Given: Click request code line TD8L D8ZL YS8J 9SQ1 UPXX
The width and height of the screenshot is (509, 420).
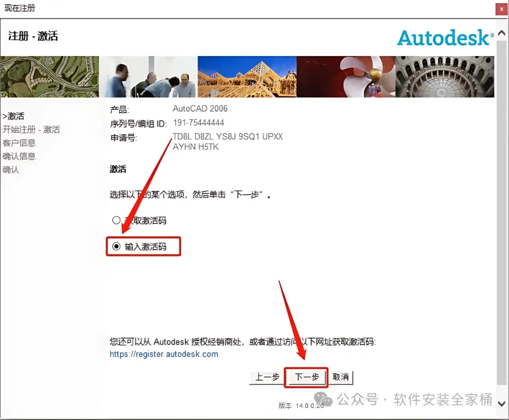Looking at the screenshot, I should (x=228, y=137).
